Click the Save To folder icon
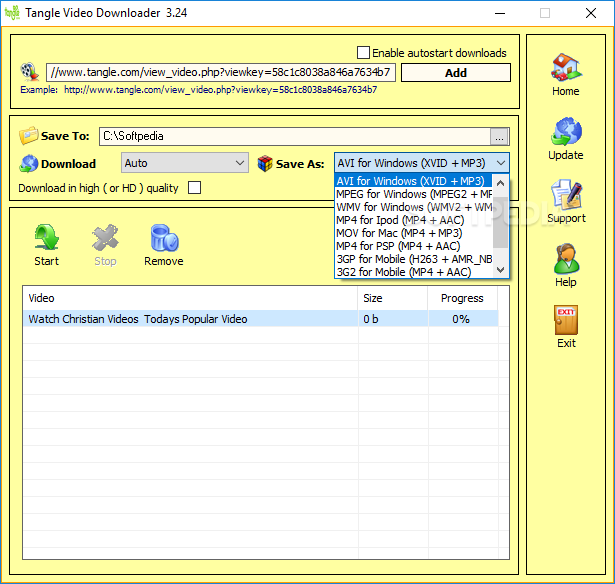Viewport: 615px width, 584px height. coord(28,136)
